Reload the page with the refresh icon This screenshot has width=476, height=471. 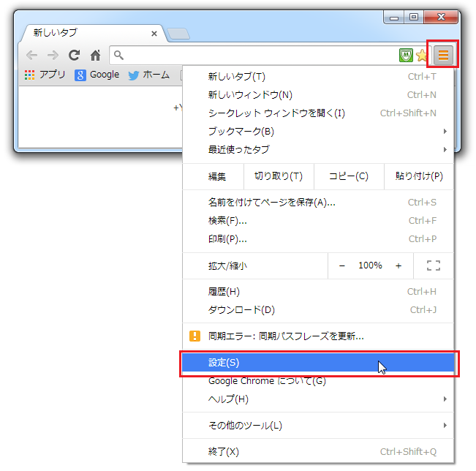[x=74, y=55]
